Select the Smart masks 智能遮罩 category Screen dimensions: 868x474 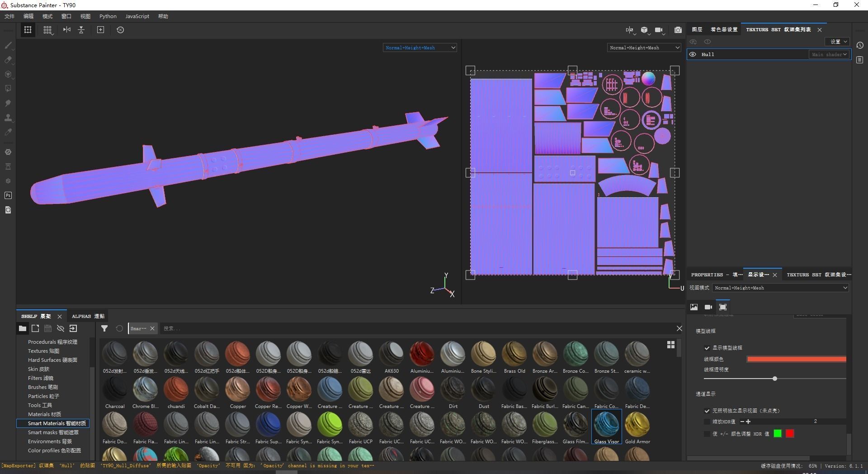53,432
